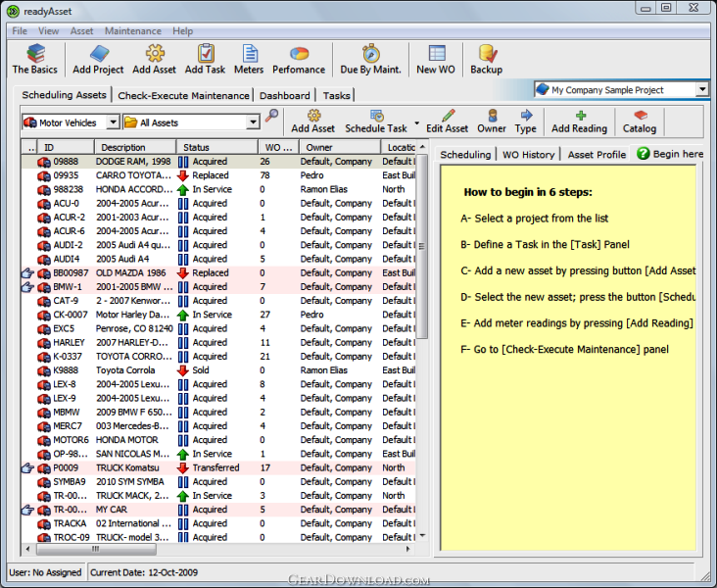The height and width of the screenshot is (588, 717).
Task: Click the Add Project toolbar icon
Action: coord(98,60)
